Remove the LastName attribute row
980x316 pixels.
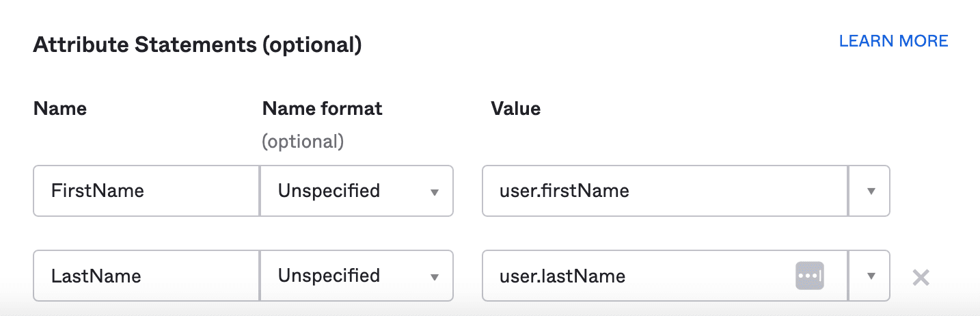click(921, 277)
